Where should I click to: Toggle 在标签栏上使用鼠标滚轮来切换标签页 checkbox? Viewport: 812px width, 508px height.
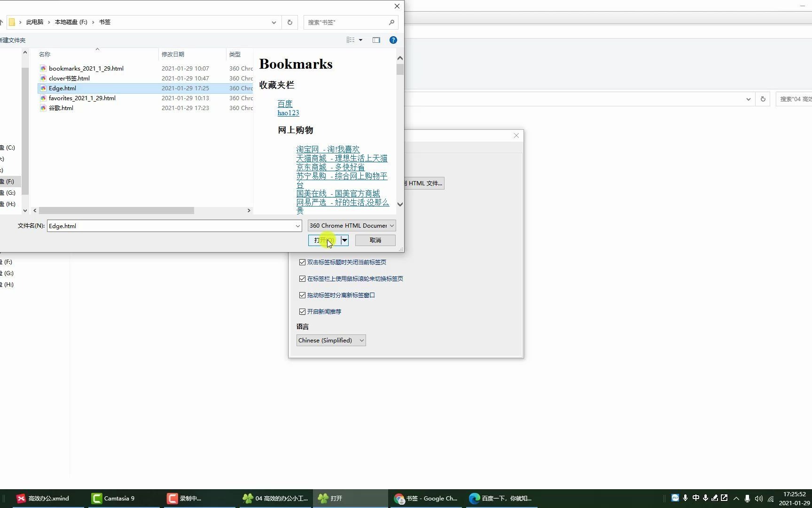(x=303, y=279)
